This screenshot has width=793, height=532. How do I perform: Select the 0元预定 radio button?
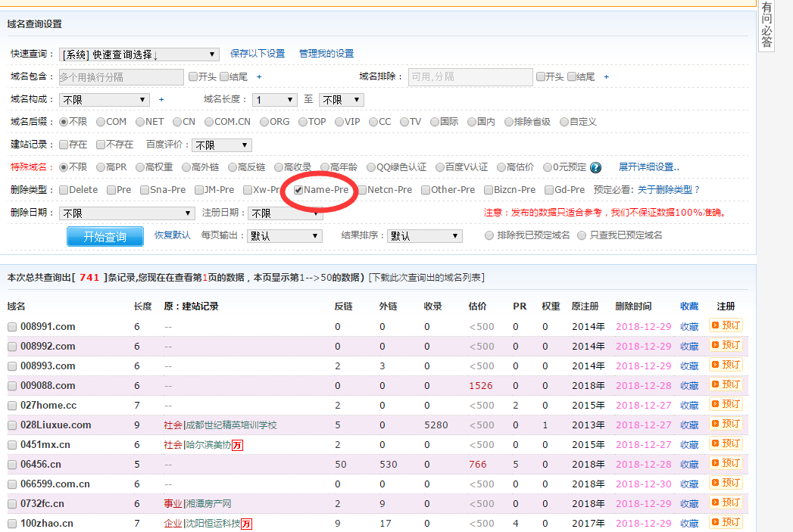pyautogui.click(x=547, y=167)
